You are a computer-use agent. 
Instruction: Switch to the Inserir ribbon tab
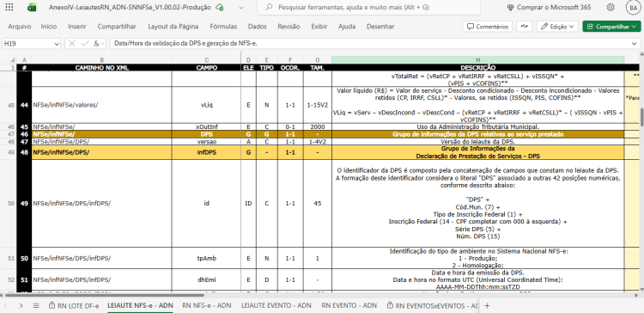coord(77,27)
